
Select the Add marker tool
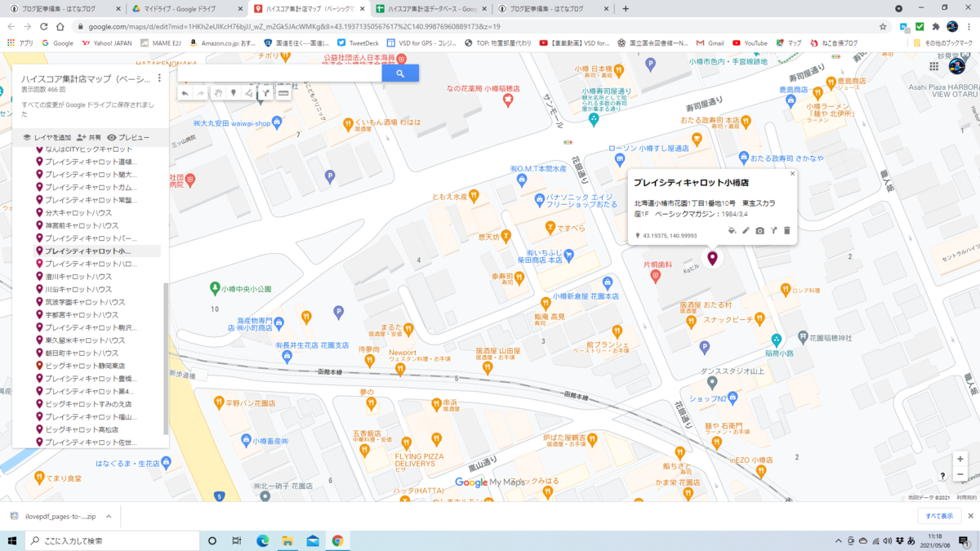234,93
